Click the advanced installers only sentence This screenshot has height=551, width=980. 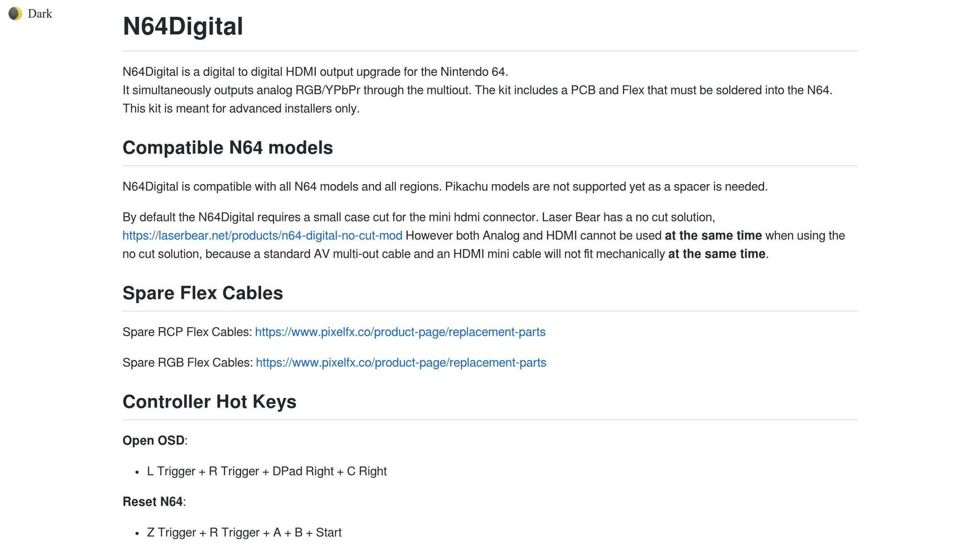241,109
